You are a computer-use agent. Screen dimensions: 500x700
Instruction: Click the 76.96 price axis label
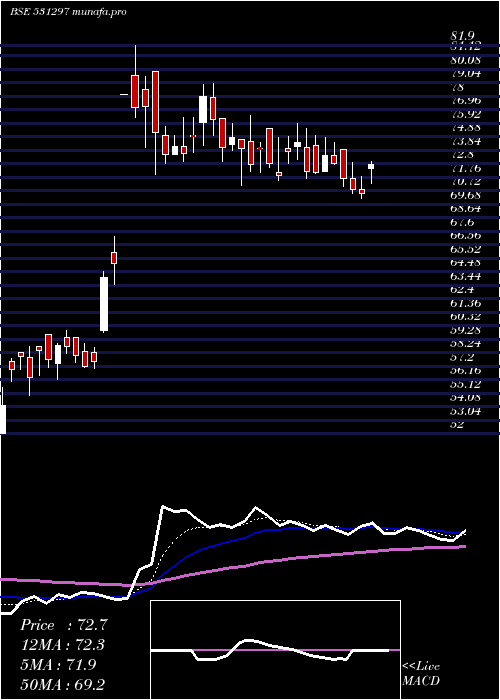pos(466,100)
